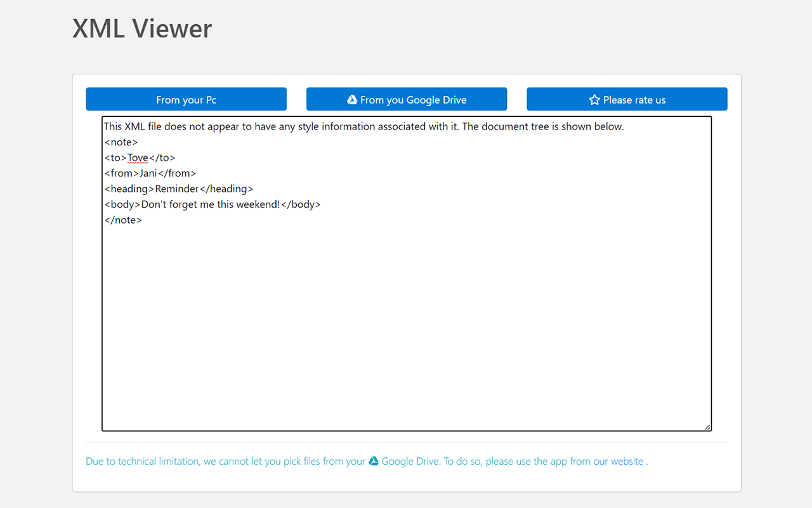
Task: Click the opening '<note>' tag line
Action: [121, 142]
